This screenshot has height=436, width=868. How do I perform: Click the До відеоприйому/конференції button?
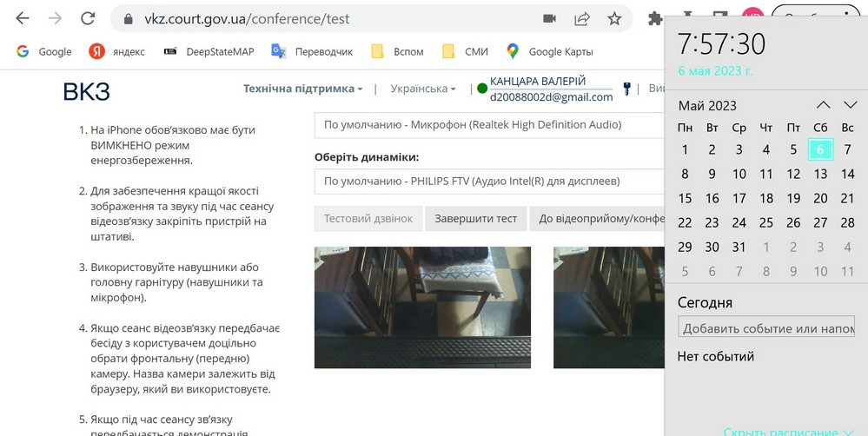pos(597,219)
